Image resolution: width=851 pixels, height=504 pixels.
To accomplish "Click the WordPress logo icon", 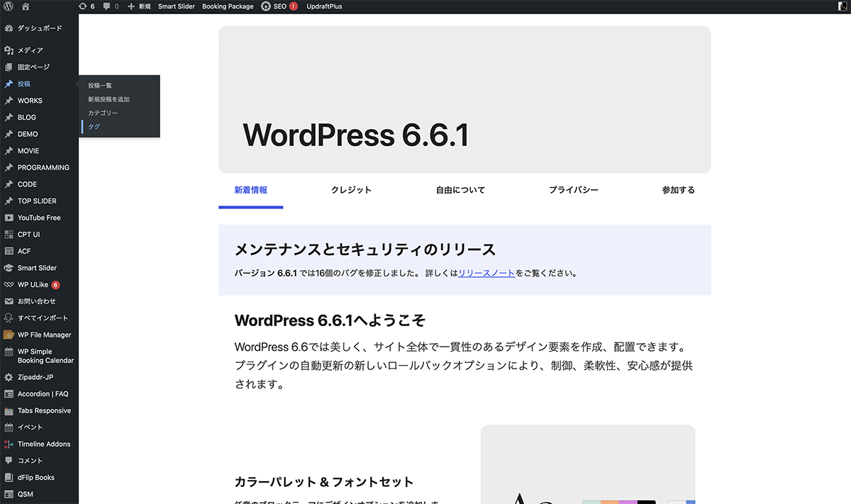I will [x=8, y=6].
